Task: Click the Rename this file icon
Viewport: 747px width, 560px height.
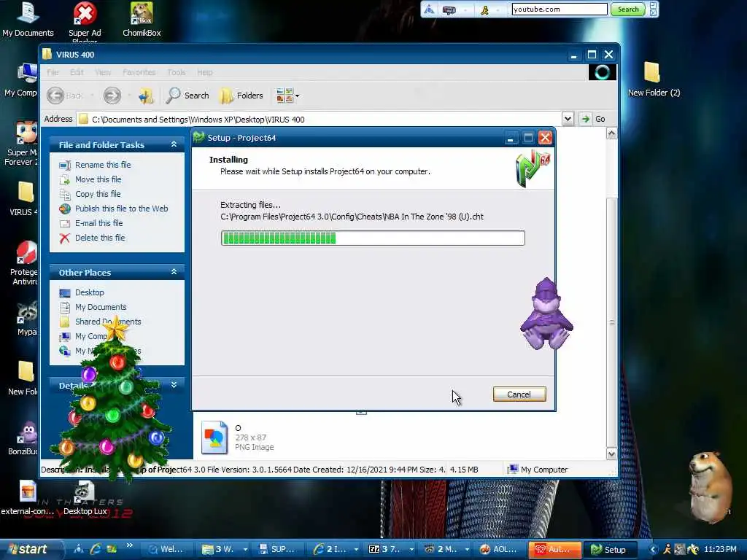Action: (65, 165)
